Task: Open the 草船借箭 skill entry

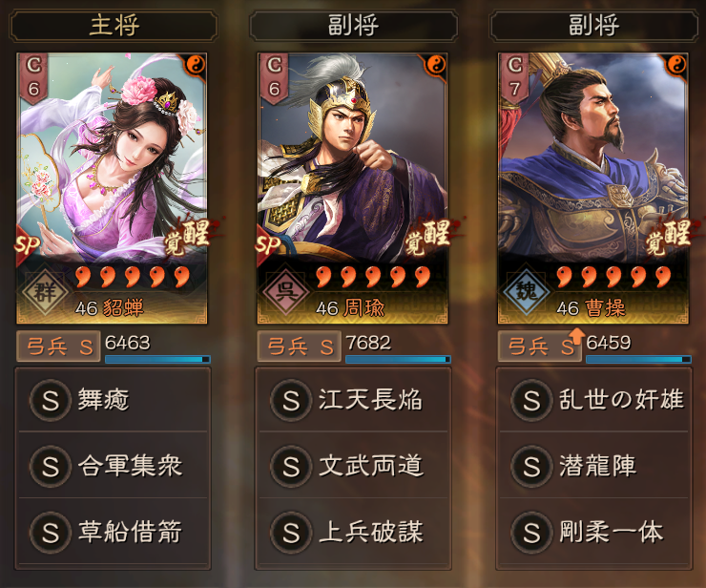Action: [x=113, y=532]
